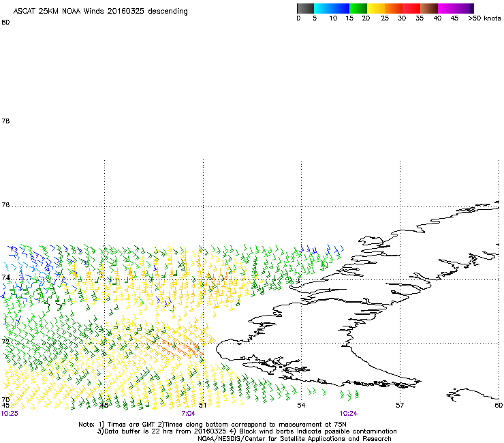Click the "60" longitude label on the bottom axis
Image resolution: width=504 pixels, height=443 pixels.
tap(499, 406)
